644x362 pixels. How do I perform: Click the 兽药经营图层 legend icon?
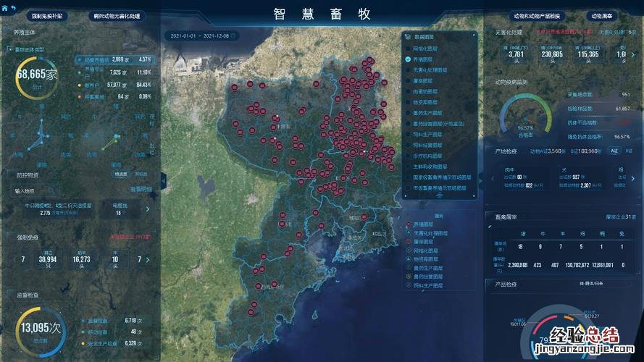[409, 276]
